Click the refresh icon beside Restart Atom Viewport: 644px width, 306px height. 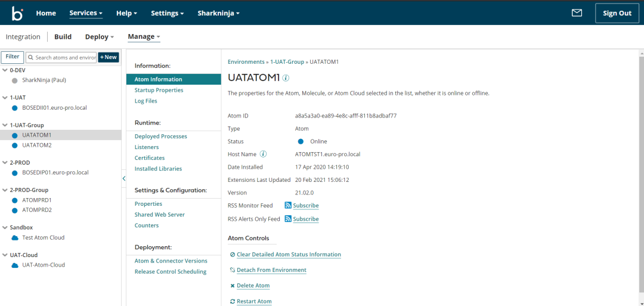[233, 301]
